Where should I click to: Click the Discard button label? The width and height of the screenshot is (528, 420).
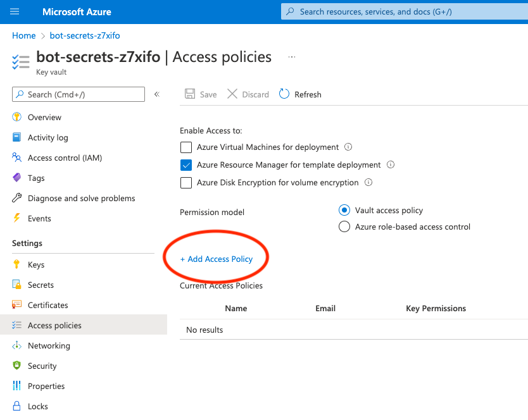[256, 95]
